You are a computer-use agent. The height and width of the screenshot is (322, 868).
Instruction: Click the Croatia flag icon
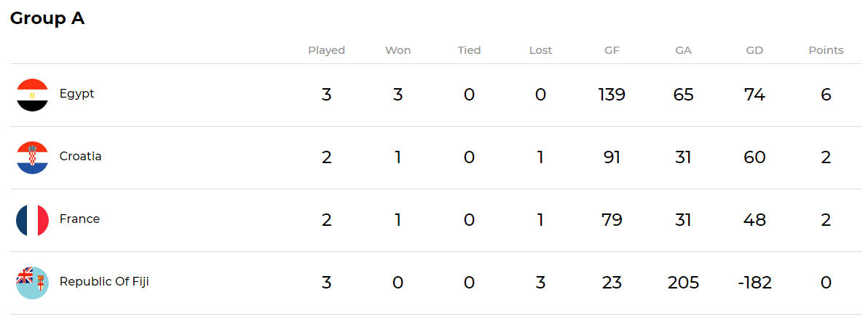(33, 157)
